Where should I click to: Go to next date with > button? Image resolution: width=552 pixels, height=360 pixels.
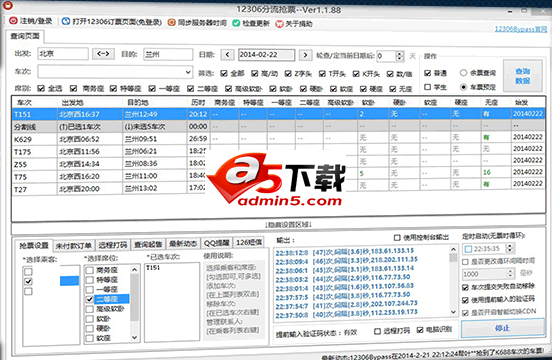[306, 55]
